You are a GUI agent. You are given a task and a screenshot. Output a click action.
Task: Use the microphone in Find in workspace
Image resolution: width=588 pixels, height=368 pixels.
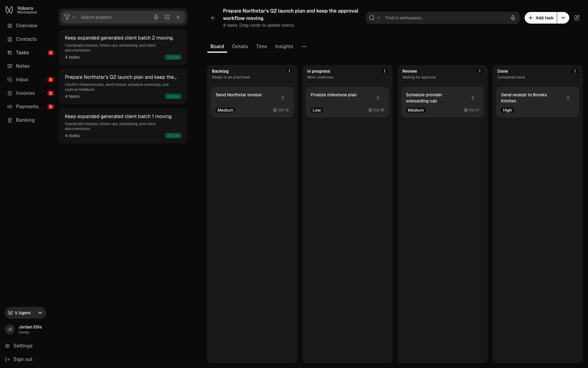[x=513, y=18]
